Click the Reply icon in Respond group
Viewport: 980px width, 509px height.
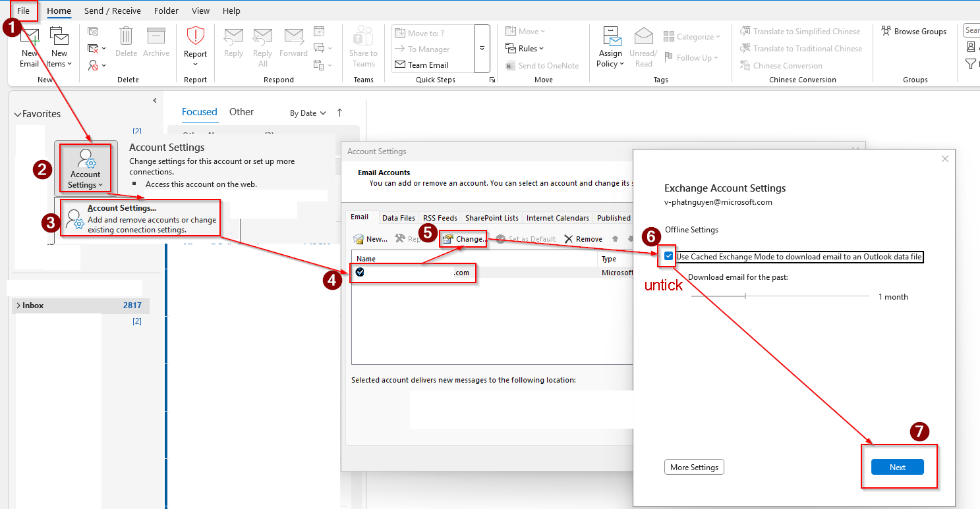pos(234,43)
